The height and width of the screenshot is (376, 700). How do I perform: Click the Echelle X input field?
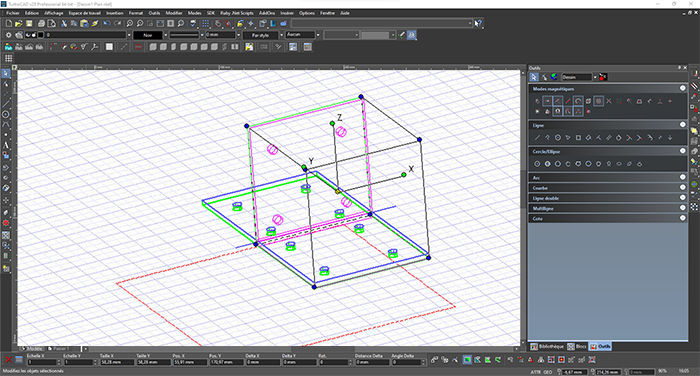[x=43, y=362]
